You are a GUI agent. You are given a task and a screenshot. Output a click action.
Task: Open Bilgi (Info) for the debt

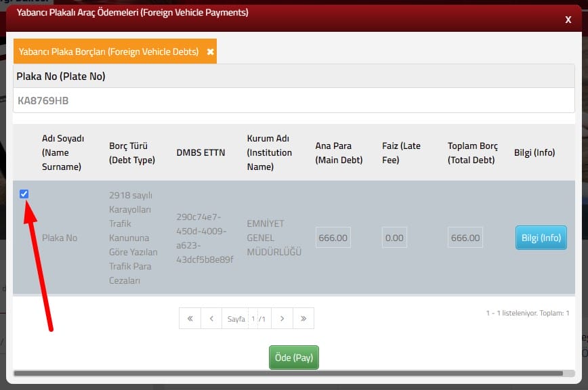point(541,238)
